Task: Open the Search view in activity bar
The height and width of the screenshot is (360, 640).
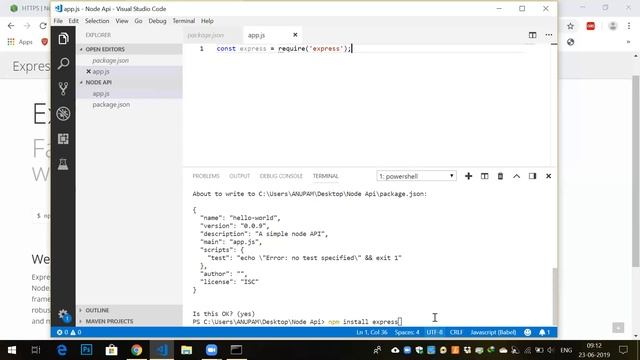Action: click(x=63, y=64)
